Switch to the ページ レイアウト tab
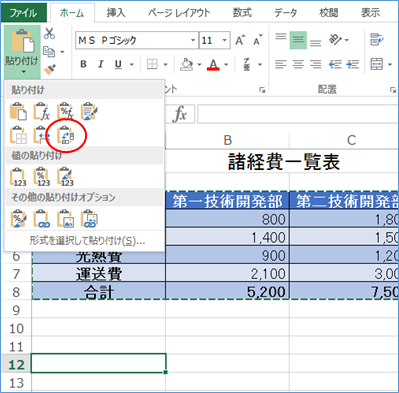The image size is (399, 393). [x=179, y=13]
